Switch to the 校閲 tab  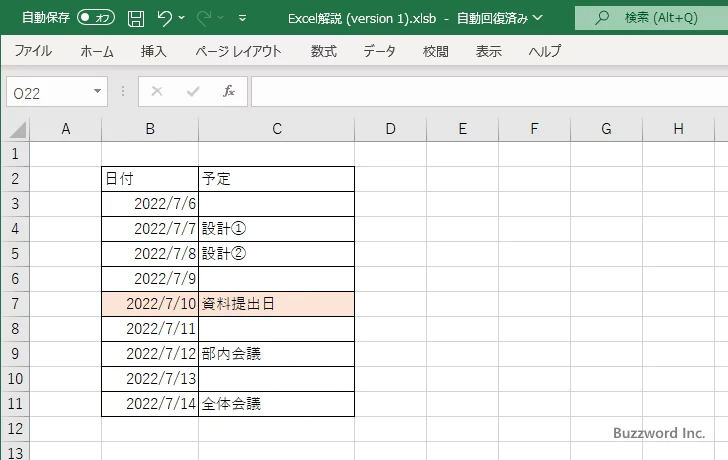[x=436, y=51]
